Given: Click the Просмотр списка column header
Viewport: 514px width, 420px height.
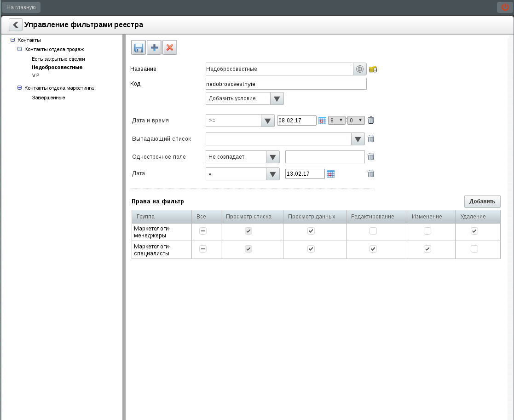Looking at the screenshot, I should click(x=252, y=217).
